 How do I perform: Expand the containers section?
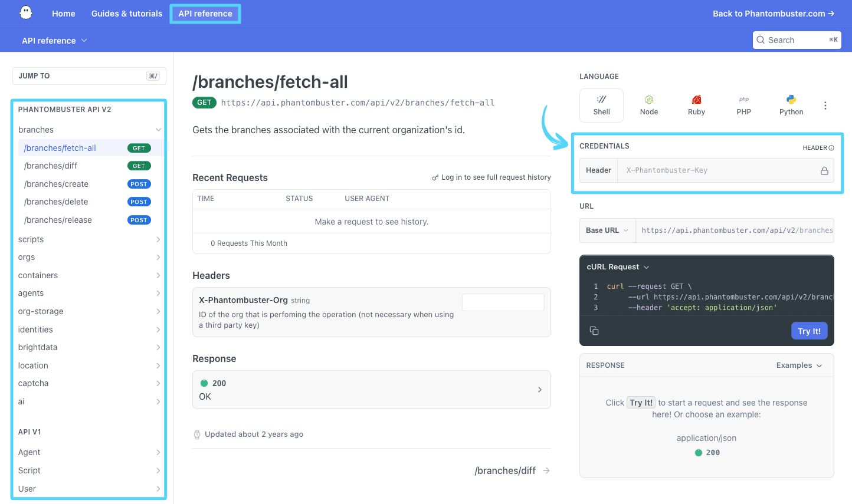tap(158, 275)
